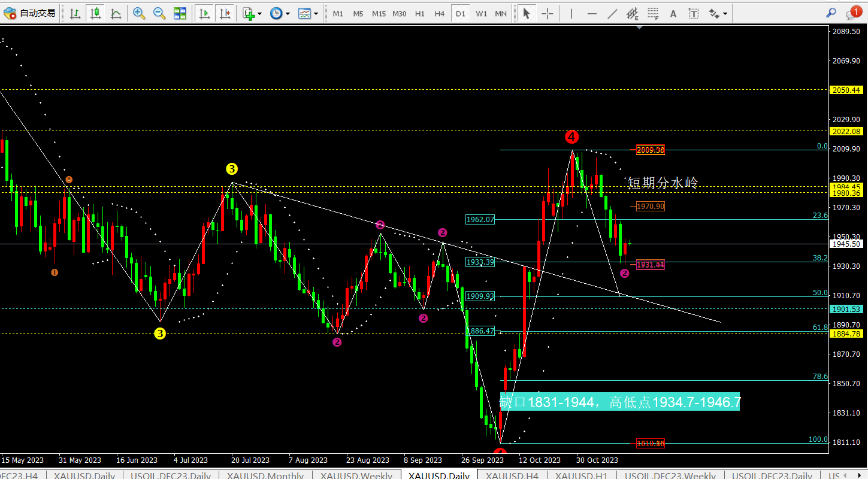
Task: Click the 1980.36 price level label
Action: pos(846,193)
